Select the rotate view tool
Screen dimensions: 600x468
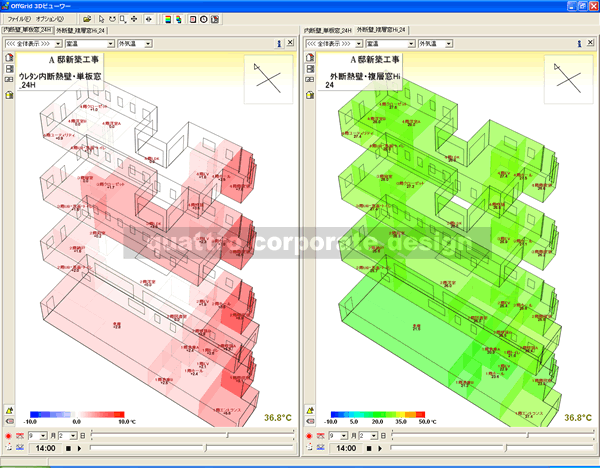point(112,19)
